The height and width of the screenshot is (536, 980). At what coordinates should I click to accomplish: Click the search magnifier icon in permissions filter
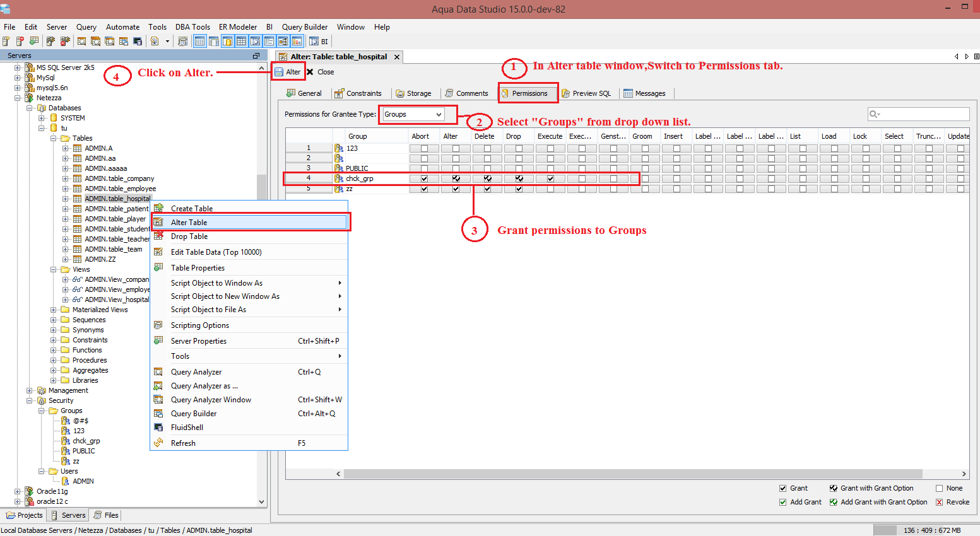tap(875, 114)
